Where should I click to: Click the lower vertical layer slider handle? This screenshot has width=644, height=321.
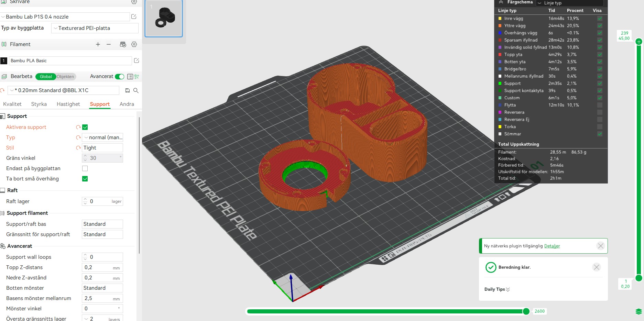639,278
